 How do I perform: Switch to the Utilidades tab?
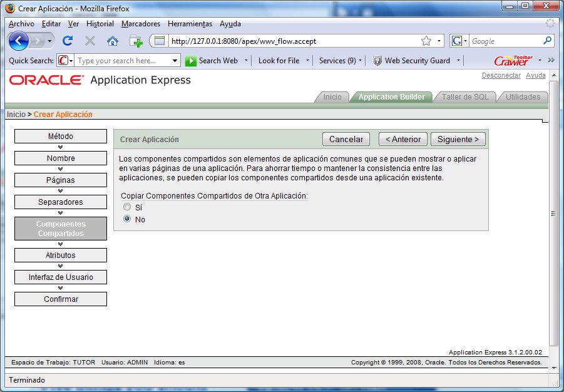523,97
